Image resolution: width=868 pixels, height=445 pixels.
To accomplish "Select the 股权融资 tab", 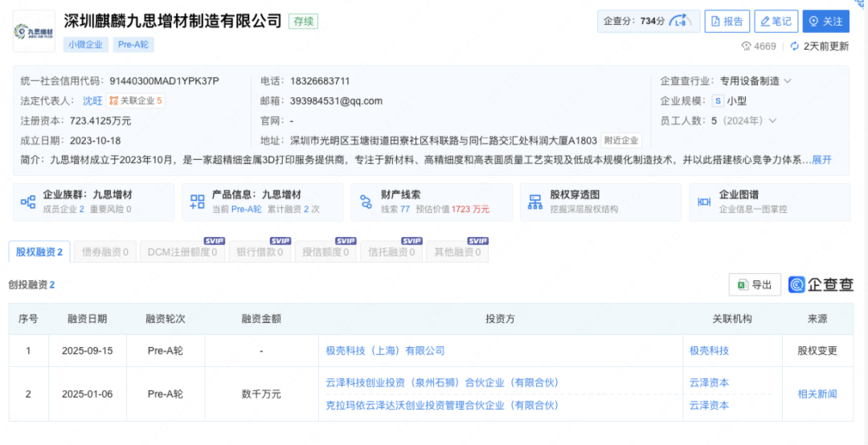I will tap(39, 252).
